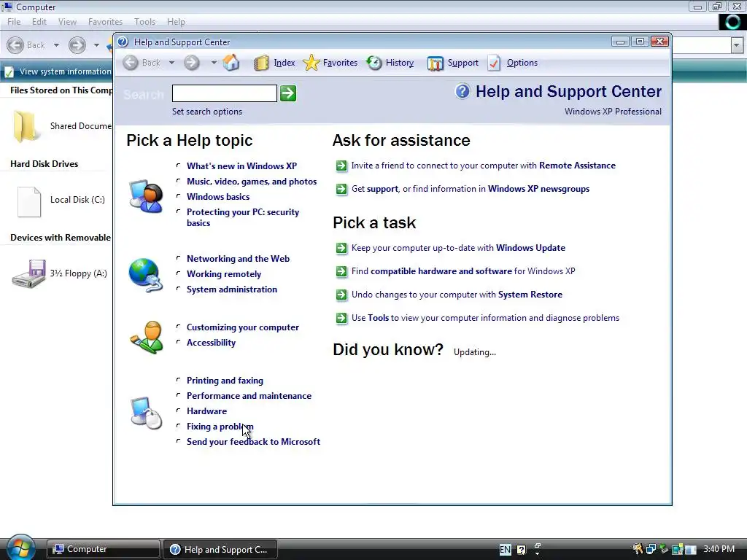The image size is (747, 560).
Task: Open Windows basics topic
Action: coord(217,197)
